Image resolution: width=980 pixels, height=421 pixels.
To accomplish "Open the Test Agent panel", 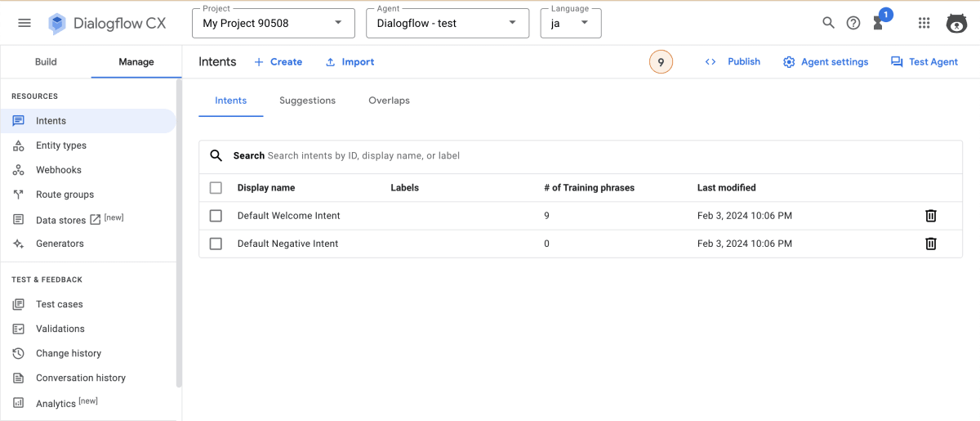I will tap(924, 62).
